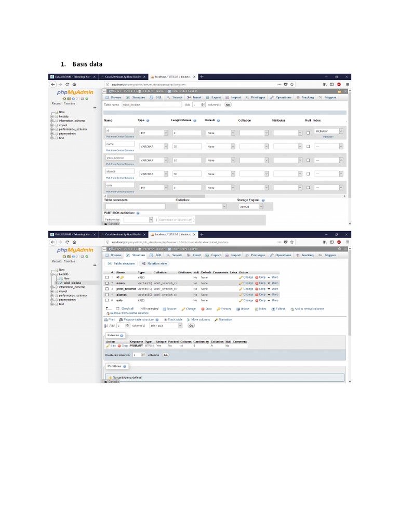Select checkbox for jenis_kelamin row in structure list
Viewport: 399px width, 532px height.
click(107, 289)
